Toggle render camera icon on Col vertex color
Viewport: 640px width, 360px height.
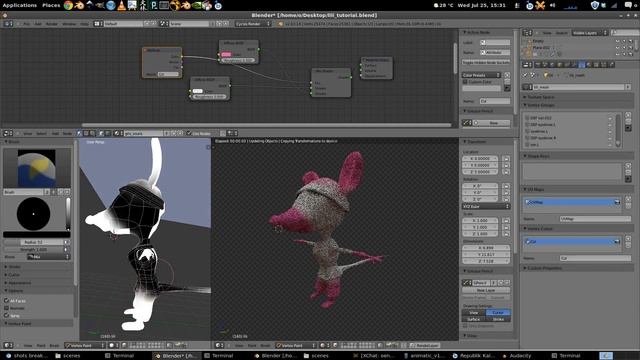(x=617, y=242)
